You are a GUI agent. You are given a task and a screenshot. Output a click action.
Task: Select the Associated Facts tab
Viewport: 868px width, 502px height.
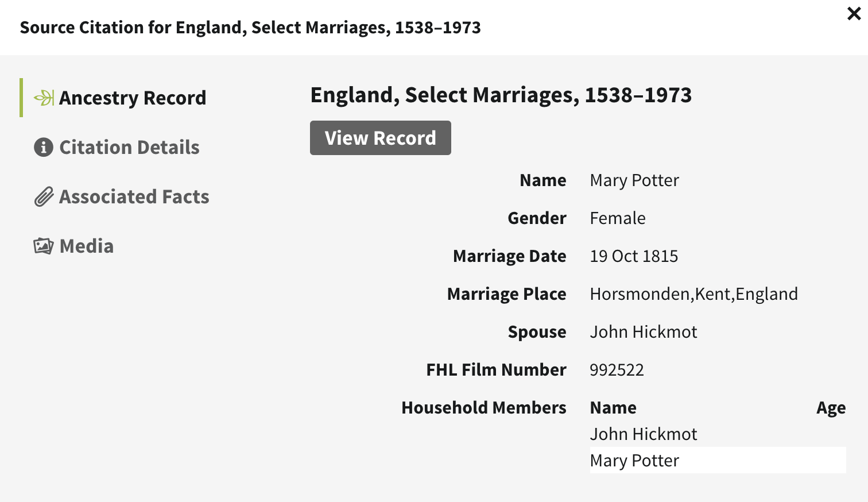[x=134, y=197]
